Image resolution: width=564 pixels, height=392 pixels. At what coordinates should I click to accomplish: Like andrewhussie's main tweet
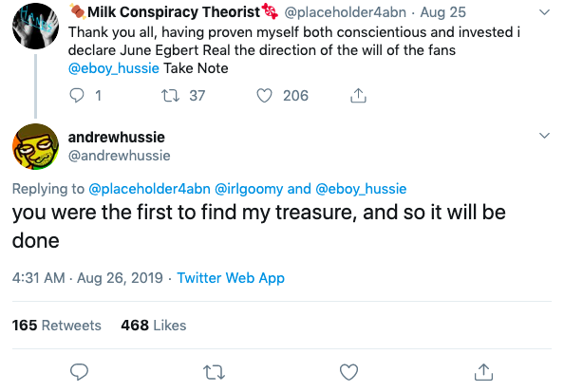tap(348, 372)
